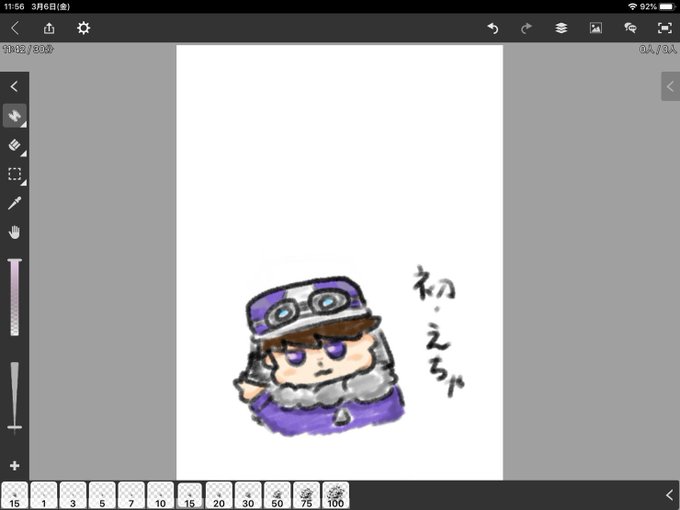
Task: Tap the plus button in sidebar
Action: [x=15, y=465]
